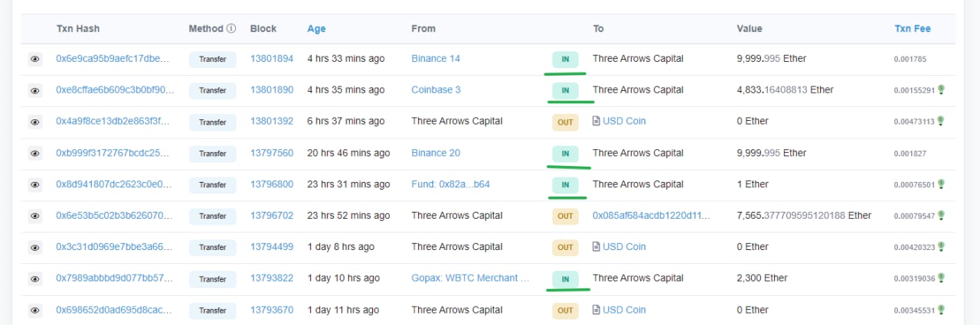The height and width of the screenshot is (325, 980).
Task: Open block 13794499
Action: tap(272, 247)
